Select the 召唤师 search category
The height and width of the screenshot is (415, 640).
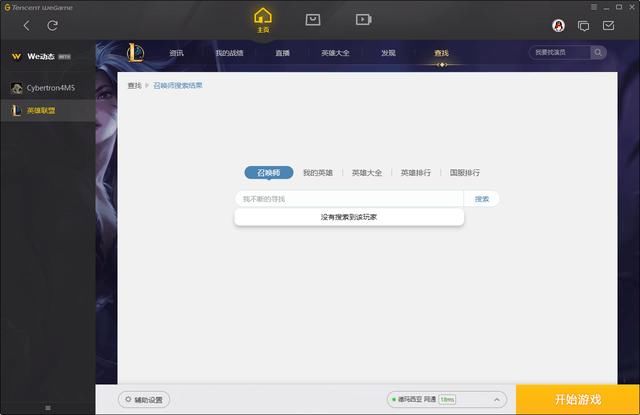click(x=269, y=173)
